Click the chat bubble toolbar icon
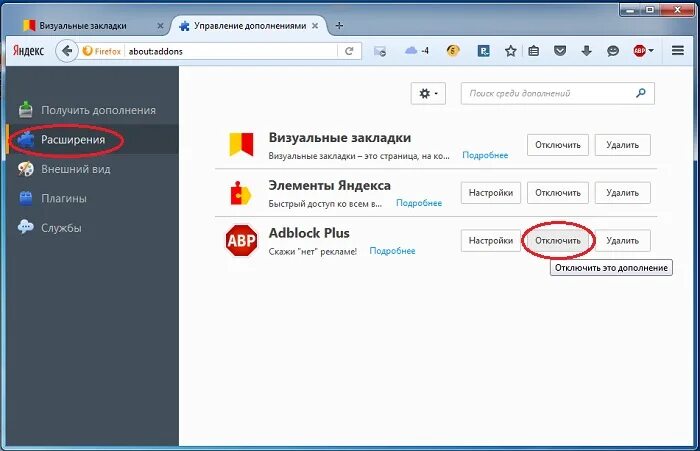The height and width of the screenshot is (451, 700). coord(613,51)
